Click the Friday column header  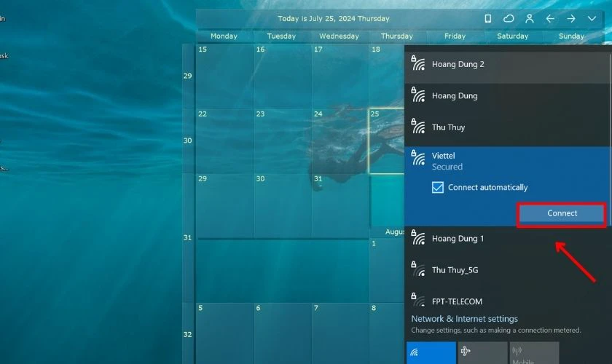coord(455,36)
